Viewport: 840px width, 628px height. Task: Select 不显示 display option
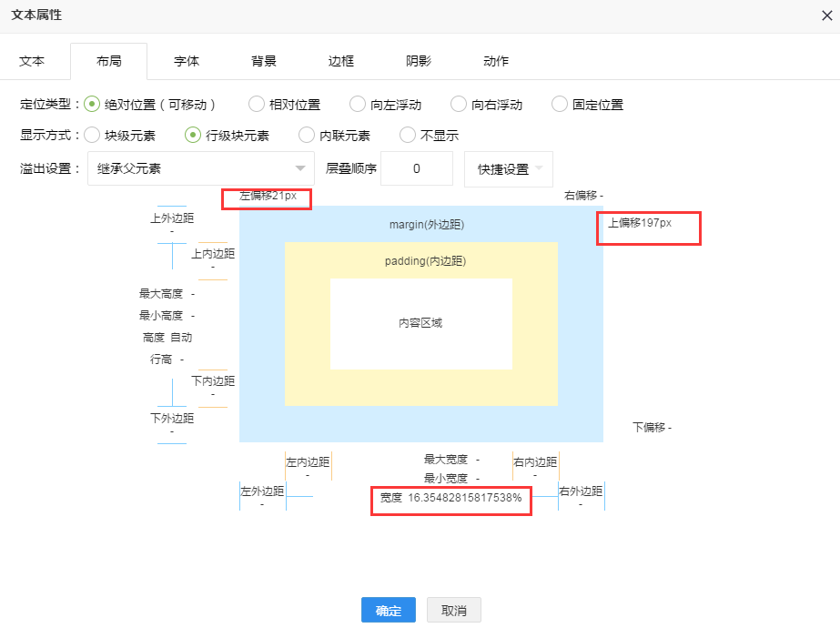pyautogui.click(x=409, y=136)
